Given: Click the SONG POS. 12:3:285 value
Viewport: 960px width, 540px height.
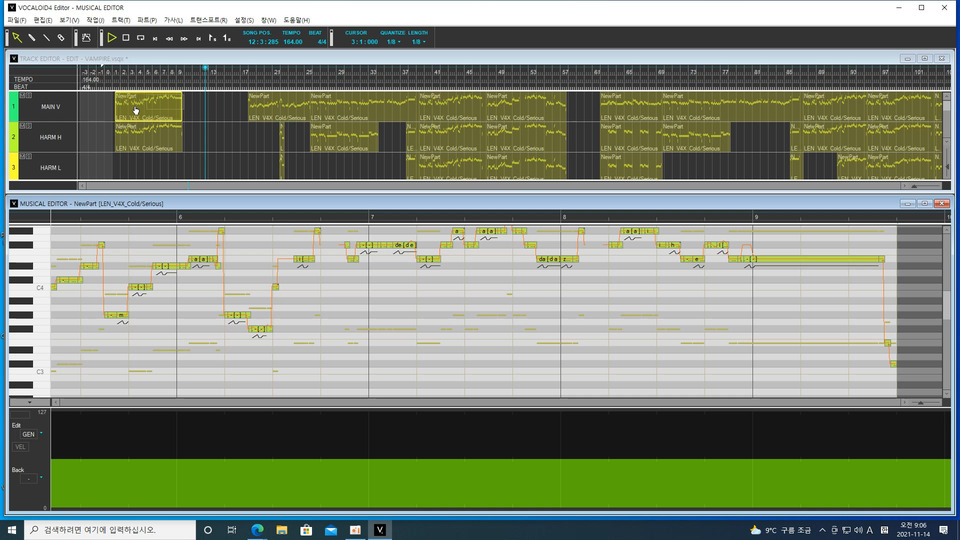Looking at the screenshot, I should pos(263,42).
